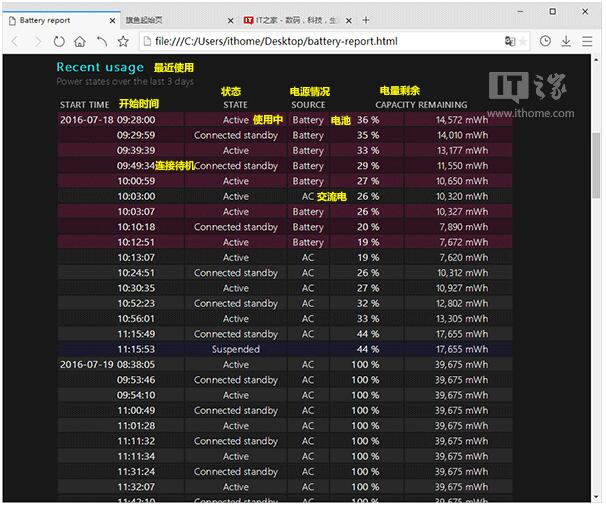This screenshot has height=505, width=606.
Task: Click the Recent usage heading
Action: (x=100, y=67)
